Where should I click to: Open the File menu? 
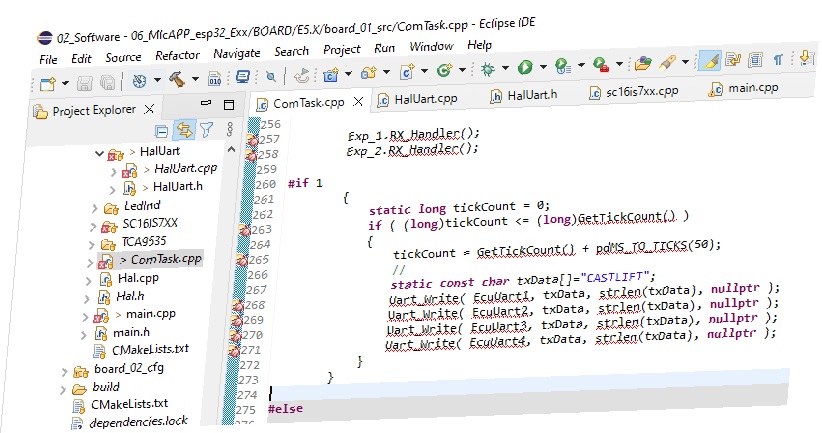48,59
